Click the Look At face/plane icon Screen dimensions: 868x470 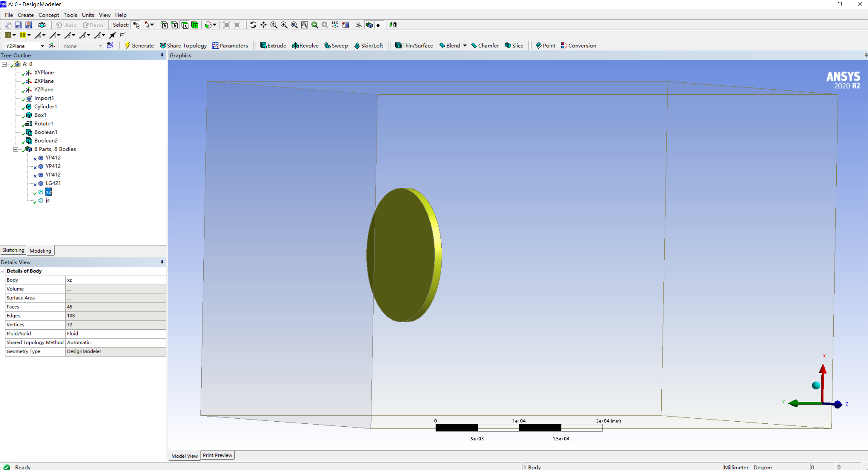click(346, 25)
